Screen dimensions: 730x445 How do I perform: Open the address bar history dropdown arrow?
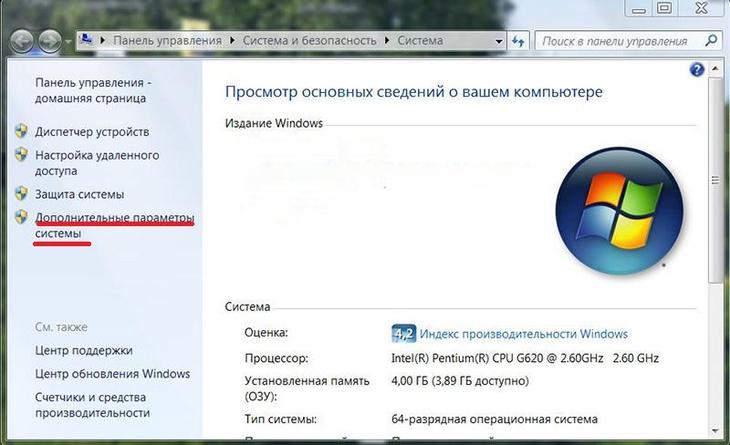pos(495,41)
